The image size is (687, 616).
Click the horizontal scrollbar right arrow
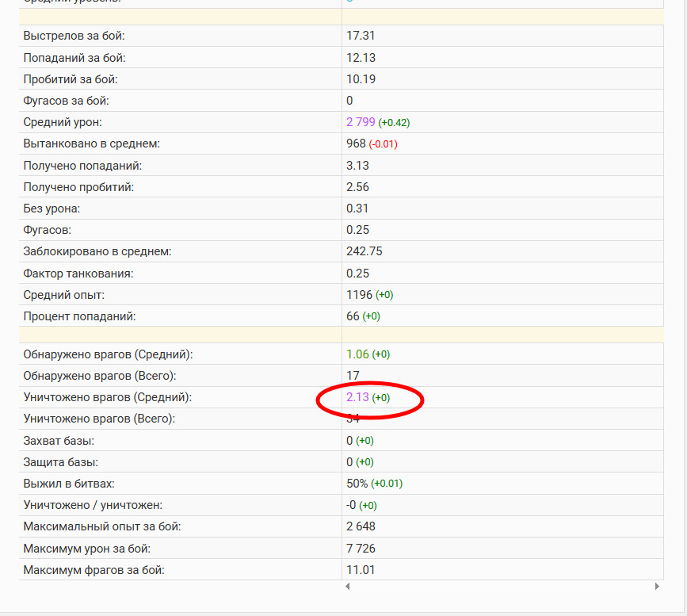(657, 587)
